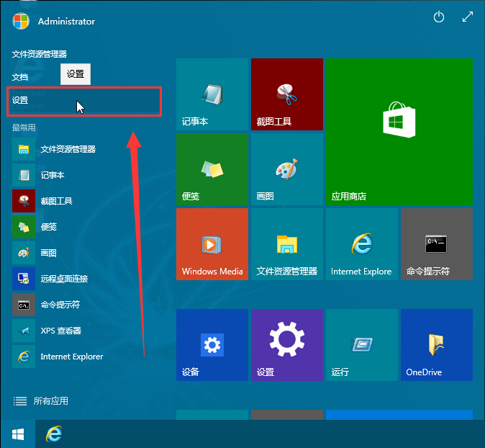Launch the Paint (画图) tile
This screenshot has width=485, height=448.
tap(286, 169)
